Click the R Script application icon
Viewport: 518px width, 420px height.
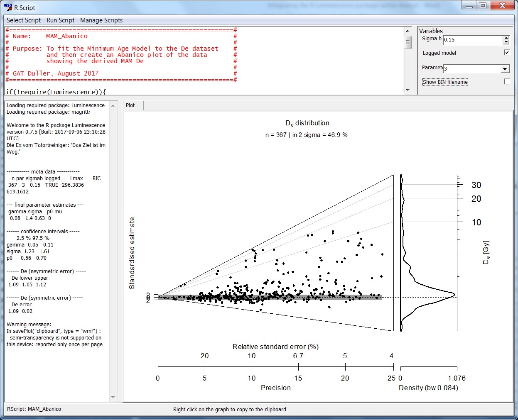[8, 7]
